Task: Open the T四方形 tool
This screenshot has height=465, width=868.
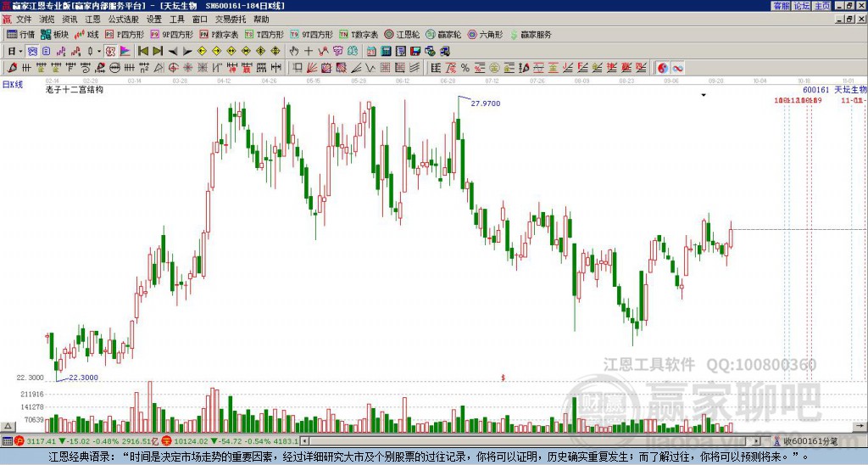Action: pyautogui.click(x=264, y=34)
